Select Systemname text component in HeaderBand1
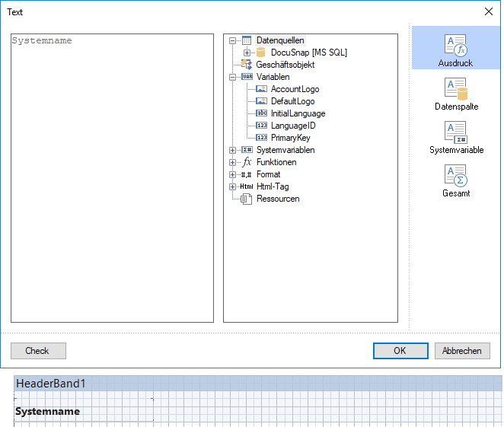The height and width of the screenshot is (427, 504). [84, 410]
